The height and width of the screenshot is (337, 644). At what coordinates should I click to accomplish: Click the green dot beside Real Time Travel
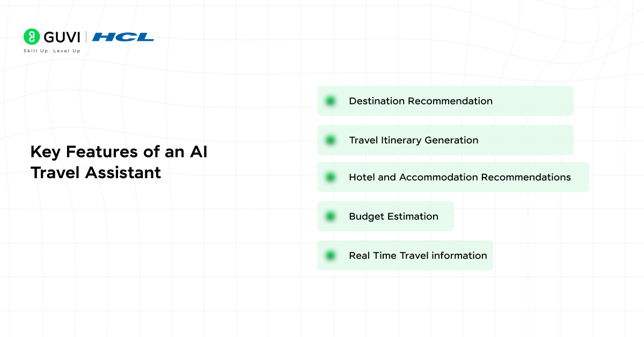[x=331, y=255]
